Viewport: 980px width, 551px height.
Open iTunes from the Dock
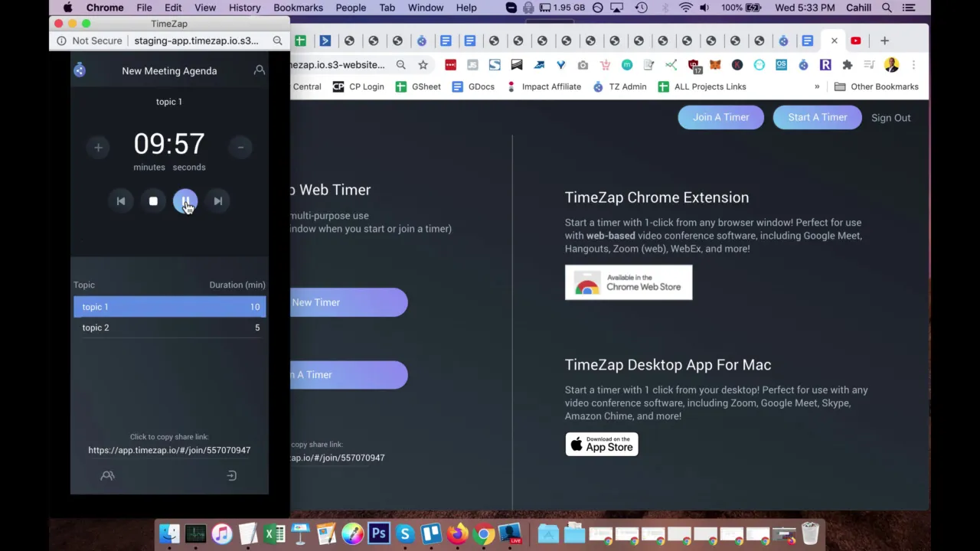[222, 533]
